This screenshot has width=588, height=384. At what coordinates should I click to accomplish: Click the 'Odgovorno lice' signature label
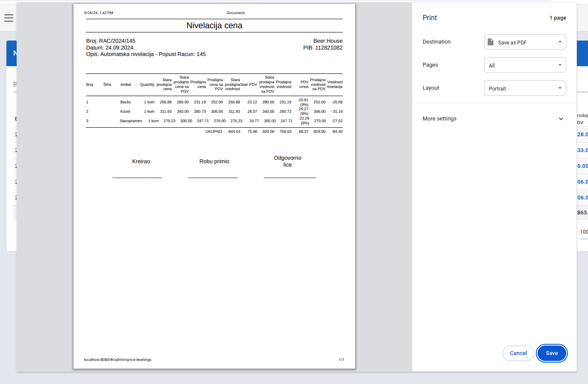(288, 161)
